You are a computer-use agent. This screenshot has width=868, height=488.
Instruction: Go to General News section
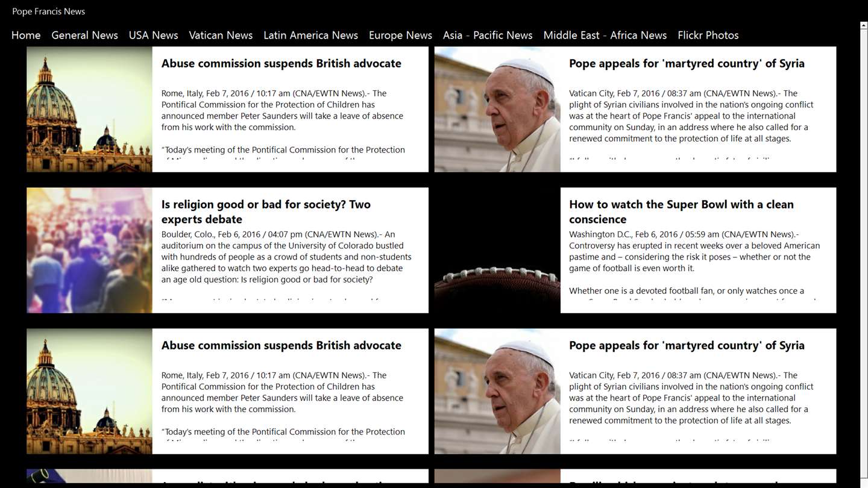pos(84,35)
